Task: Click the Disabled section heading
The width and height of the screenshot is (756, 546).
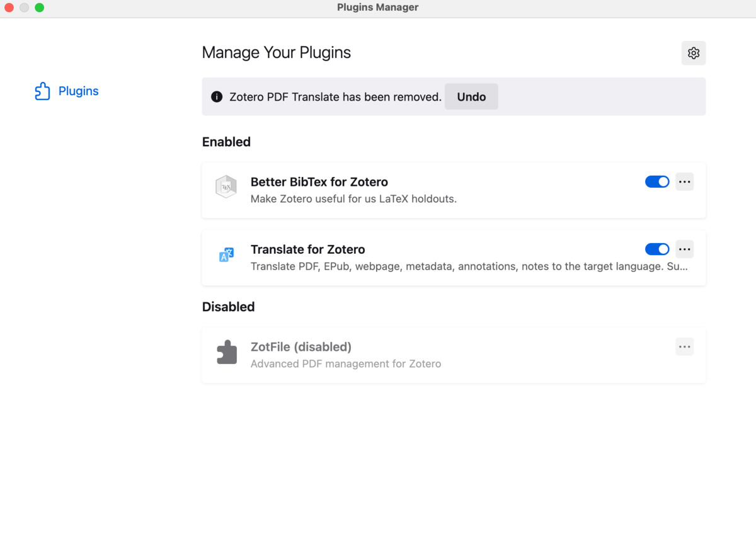Action: (228, 307)
